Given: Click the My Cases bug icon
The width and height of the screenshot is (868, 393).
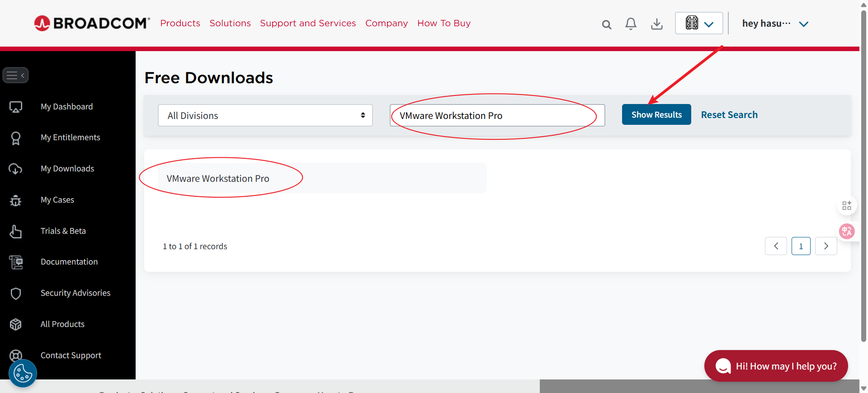Looking at the screenshot, I should [x=16, y=200].
